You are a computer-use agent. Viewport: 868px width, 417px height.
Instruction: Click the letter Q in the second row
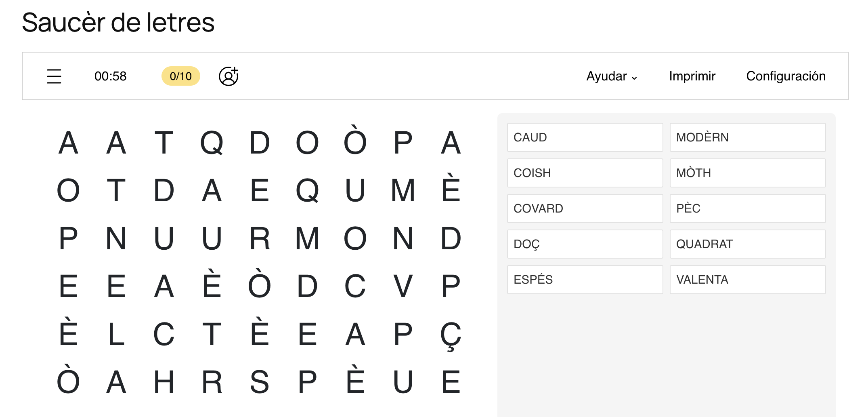point(307,191)
